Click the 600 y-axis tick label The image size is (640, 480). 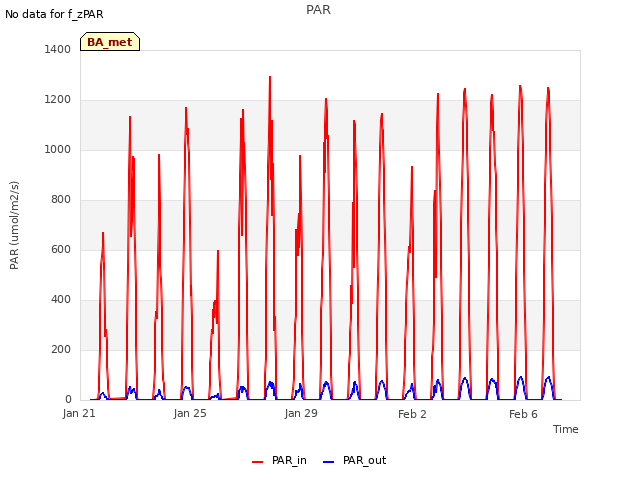61,249
